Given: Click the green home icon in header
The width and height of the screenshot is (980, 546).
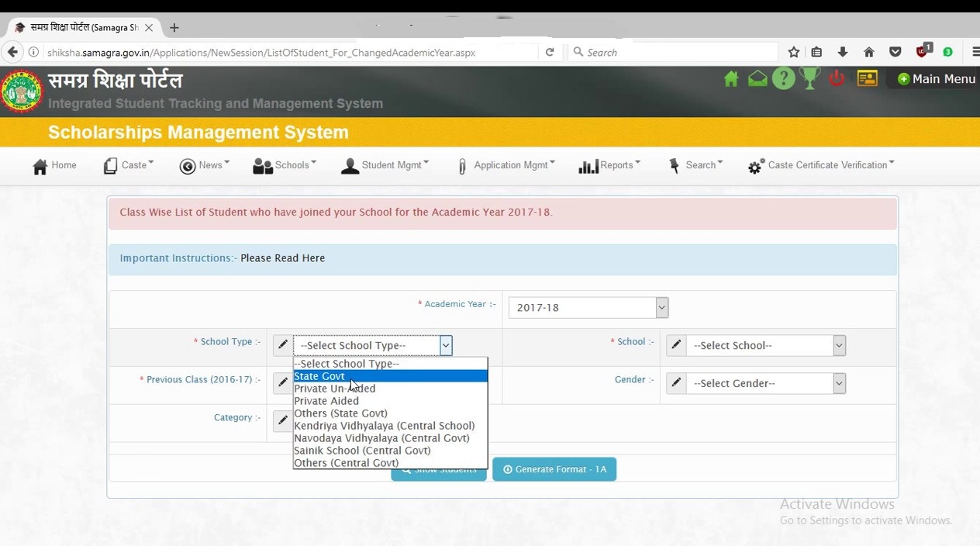Looking at the screenshot, I should pos(731,79).
